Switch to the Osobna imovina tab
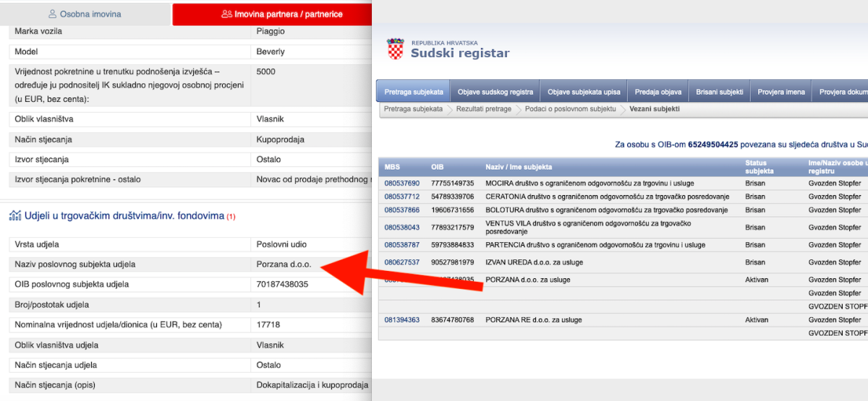This screenshot has height=401, width=868. [x=85, y=14]
